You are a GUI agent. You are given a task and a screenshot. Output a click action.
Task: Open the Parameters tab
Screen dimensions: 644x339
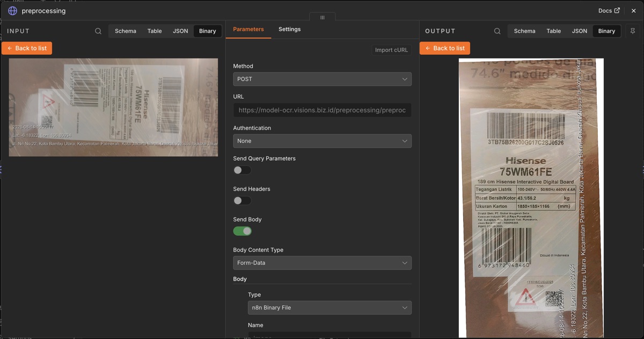point(248,30)
